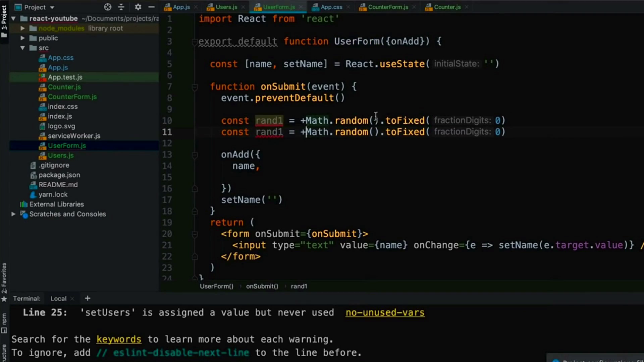Expand the node_modules folder

pos(22,28)
